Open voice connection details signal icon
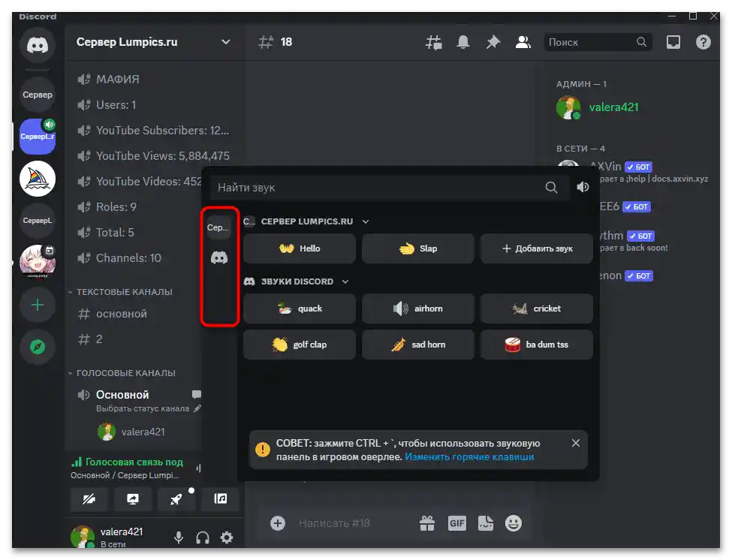 click(x=76, y=462)
